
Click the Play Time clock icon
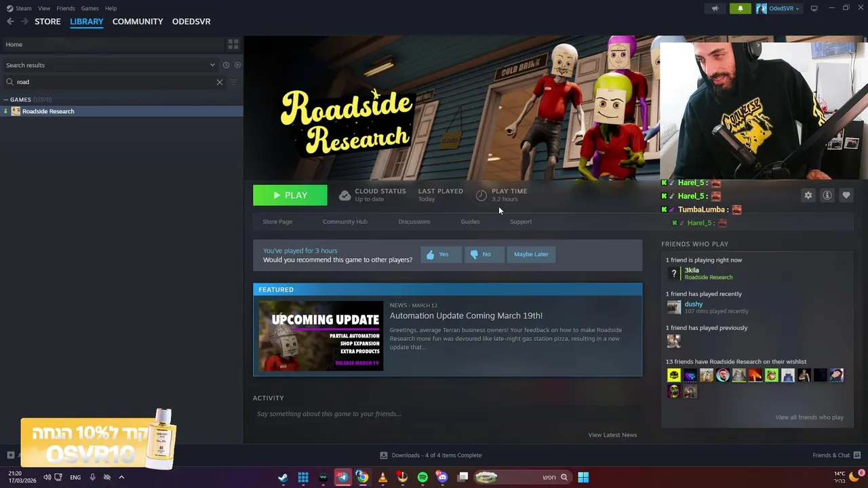click(x=481, y=195)
